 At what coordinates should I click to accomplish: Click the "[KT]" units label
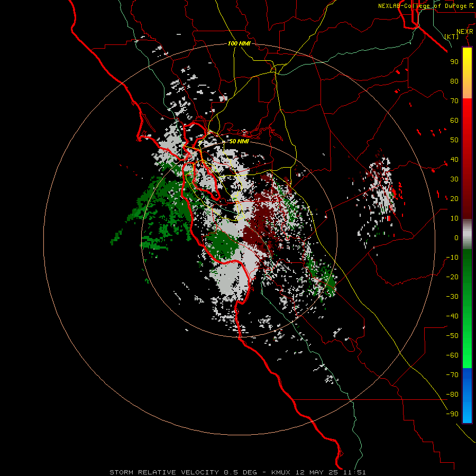point(452,36)
